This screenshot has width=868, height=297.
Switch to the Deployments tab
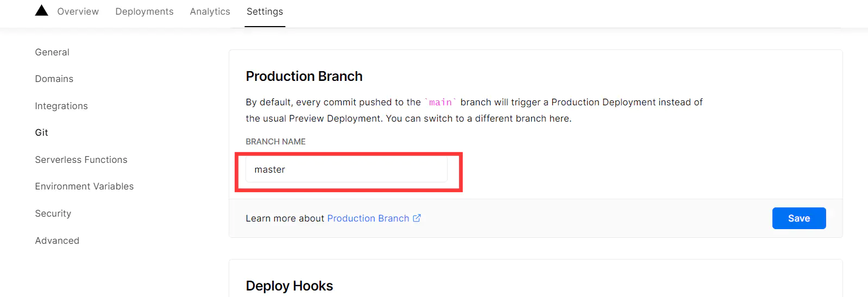(x=144, y=11)
